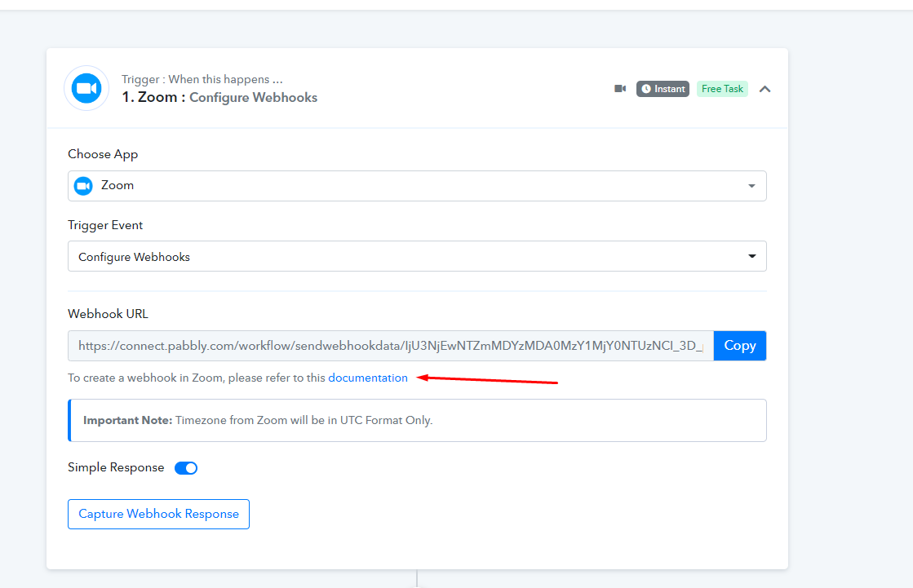Image resolution: width=913 pixels, height=588 pixels.
Task: Open the Trigger Event dropdown
Action: [417, 256]
